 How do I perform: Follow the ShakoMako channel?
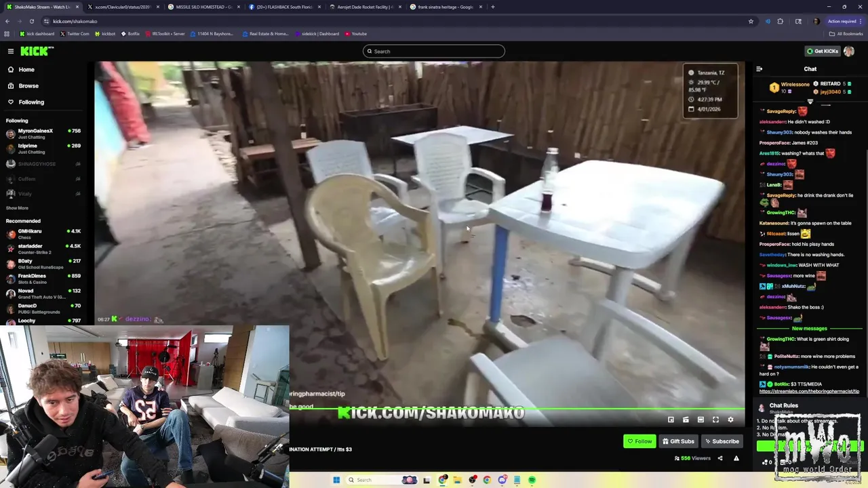click(x=639, y=441)
